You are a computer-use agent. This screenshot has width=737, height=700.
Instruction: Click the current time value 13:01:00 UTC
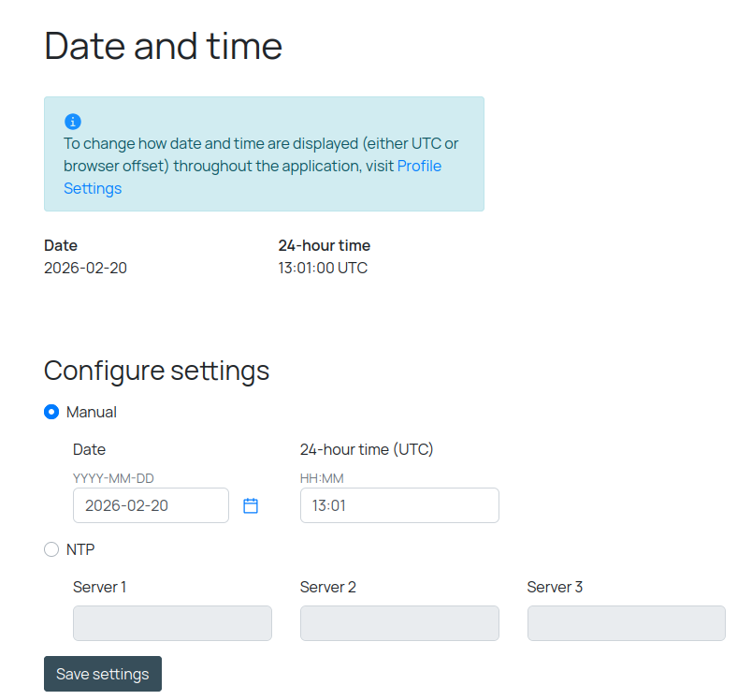(323, 268)
